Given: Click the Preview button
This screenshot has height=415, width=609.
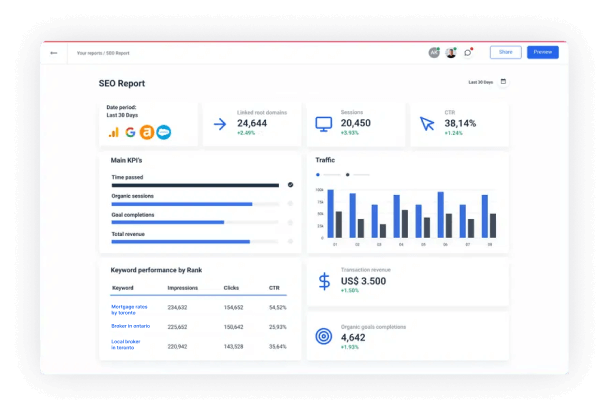Looking at the screenshot, I should [x=542, y=52].
